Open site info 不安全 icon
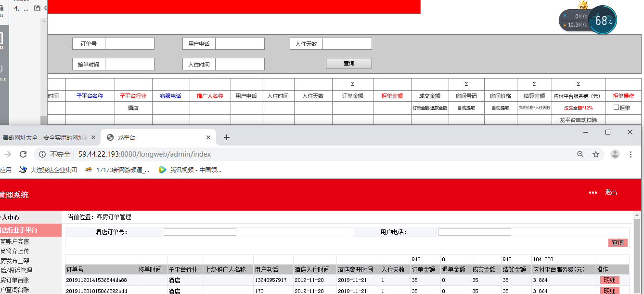644x294 pixels. [x=42, y=154]
